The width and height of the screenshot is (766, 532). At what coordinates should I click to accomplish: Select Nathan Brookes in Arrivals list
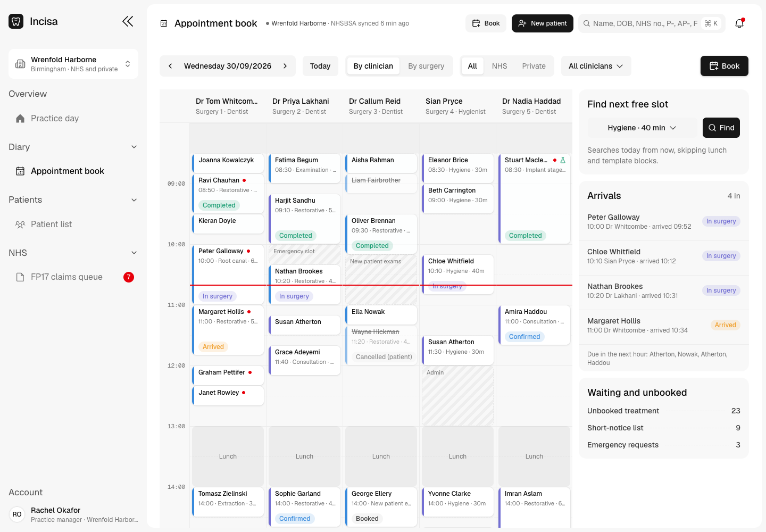[664, 291]
